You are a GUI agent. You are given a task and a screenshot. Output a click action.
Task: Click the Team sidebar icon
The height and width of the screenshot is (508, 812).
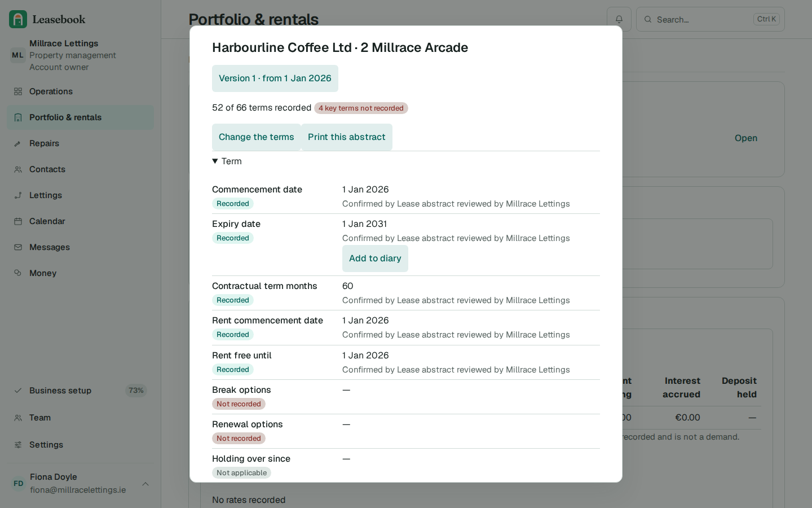(18, 418)
